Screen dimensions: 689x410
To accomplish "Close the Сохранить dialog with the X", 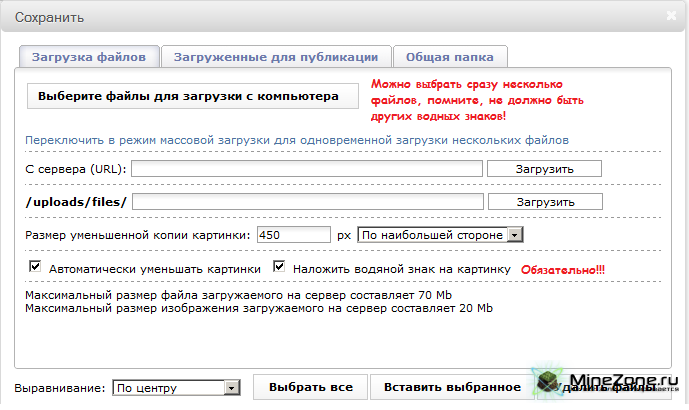I will click(672, 16).
